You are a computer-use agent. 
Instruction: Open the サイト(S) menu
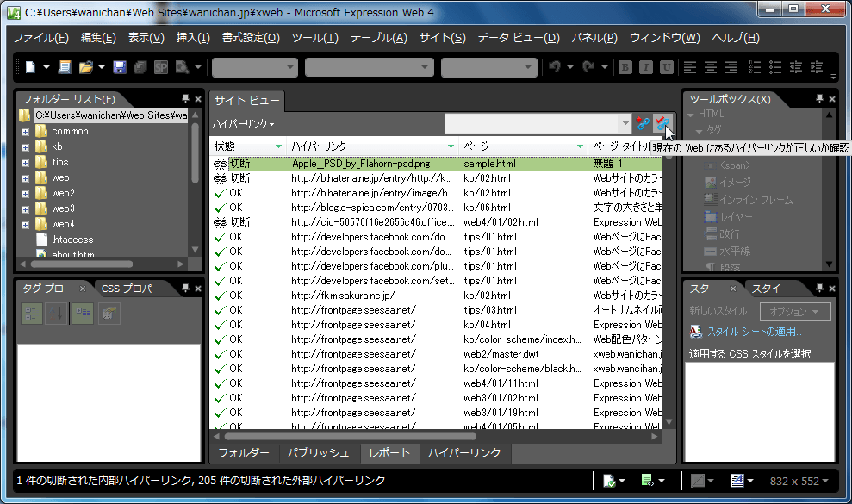tap(442, 38)
